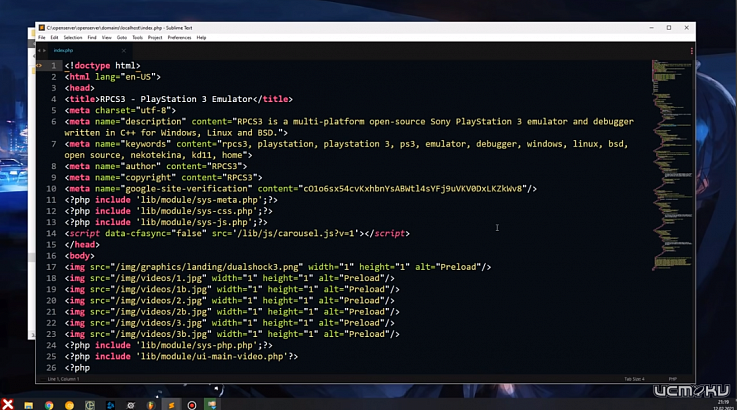Click the red X icon in taskbar

click(x=8, y=403)
